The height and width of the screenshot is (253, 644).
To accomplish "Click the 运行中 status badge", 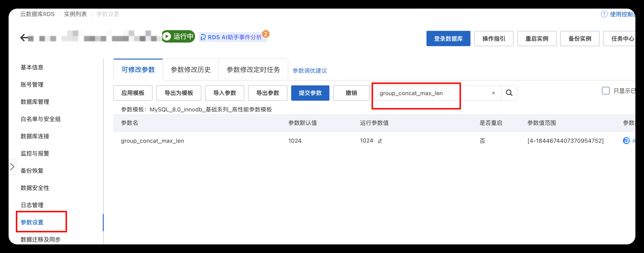I will [x=178, y=37].
